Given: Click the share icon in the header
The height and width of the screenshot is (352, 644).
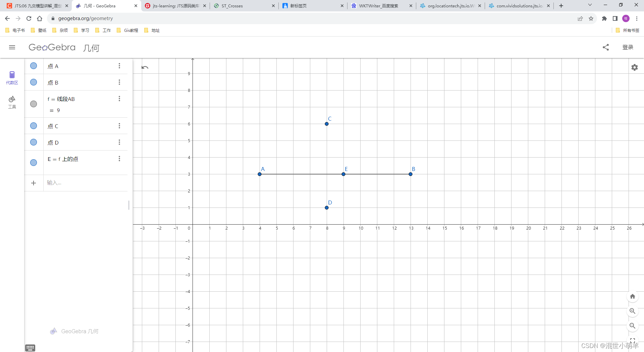Looking at the screenshot, I should [x=606, y=47].
